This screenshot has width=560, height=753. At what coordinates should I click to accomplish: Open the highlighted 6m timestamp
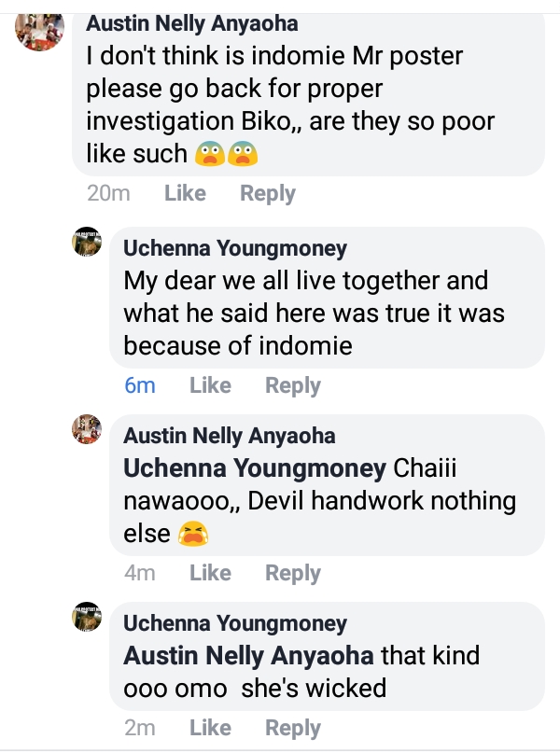pos(140,385)
